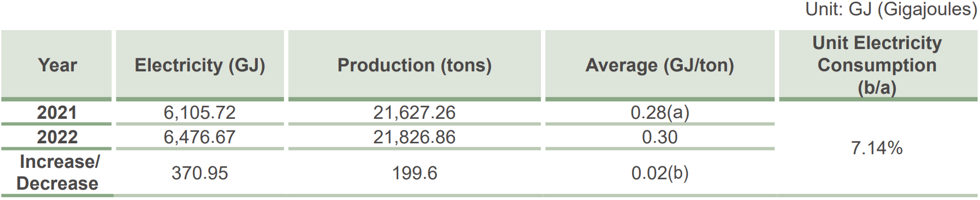Click the 6,105.72 electricity value
Screen dimensions: 980x200
tap(200, 112)
